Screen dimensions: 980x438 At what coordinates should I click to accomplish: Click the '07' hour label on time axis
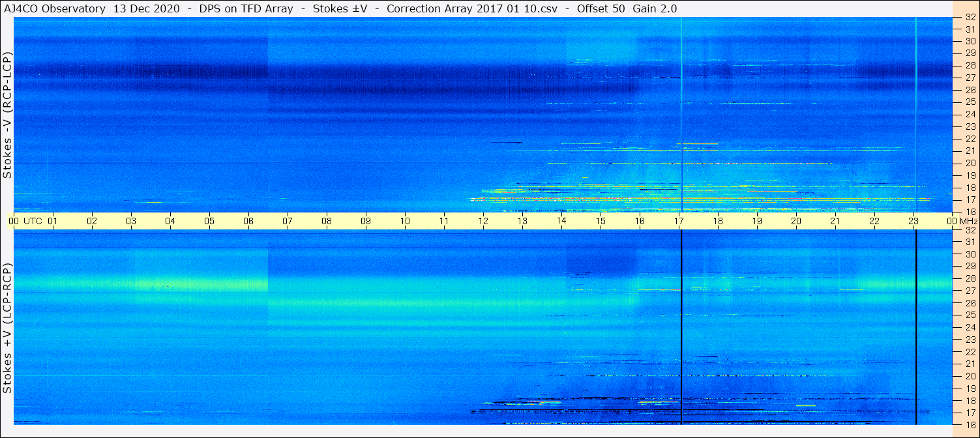[288, 221]
